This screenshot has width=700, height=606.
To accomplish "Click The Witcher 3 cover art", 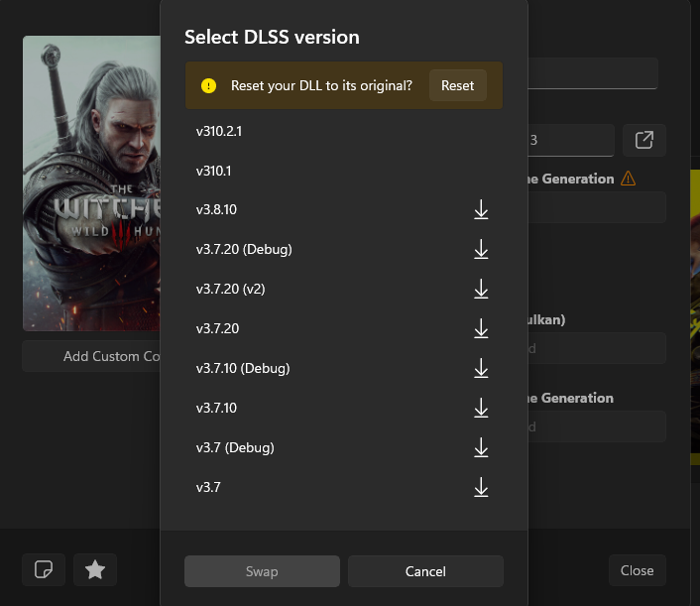I will point(91,183).
